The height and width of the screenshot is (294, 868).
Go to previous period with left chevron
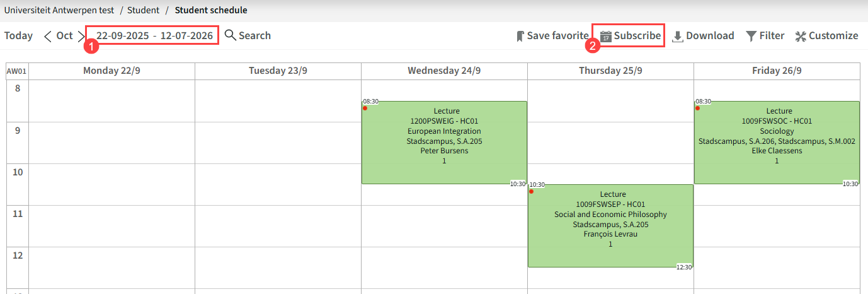48,36
